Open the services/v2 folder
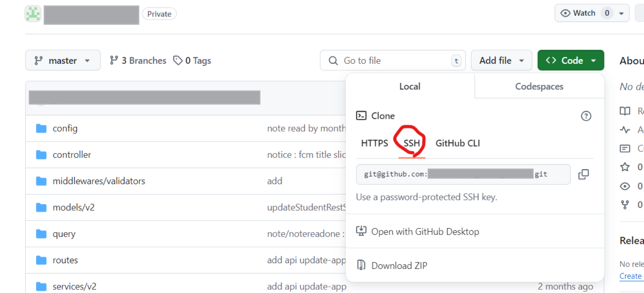 click(x=74, y=286)
